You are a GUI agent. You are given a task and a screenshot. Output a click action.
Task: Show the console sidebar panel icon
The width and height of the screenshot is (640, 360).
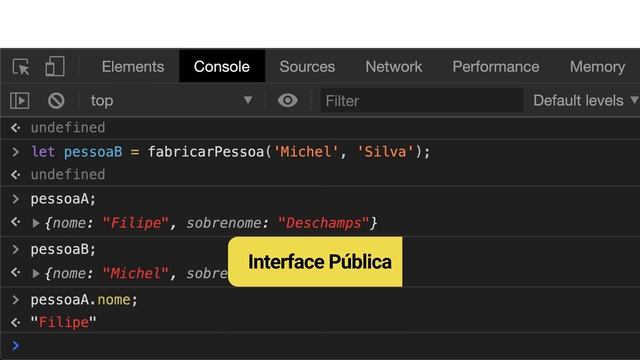click(x=20, y=100)
